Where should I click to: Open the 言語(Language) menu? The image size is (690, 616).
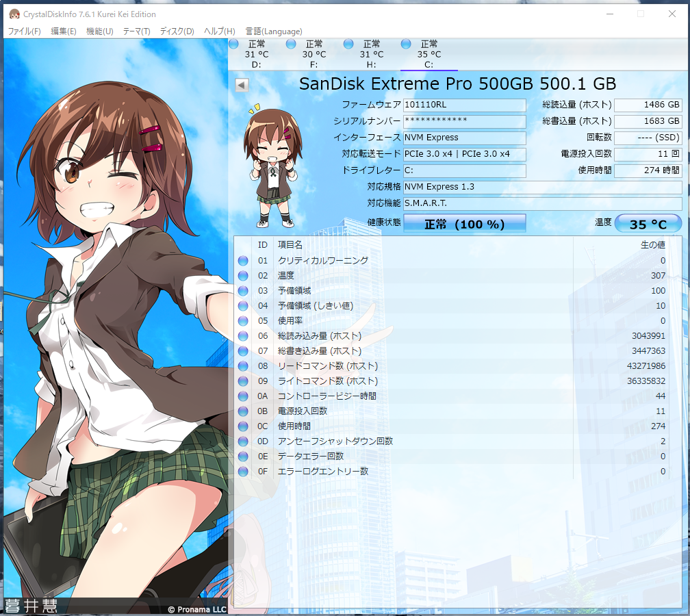(x=274, y=31)
